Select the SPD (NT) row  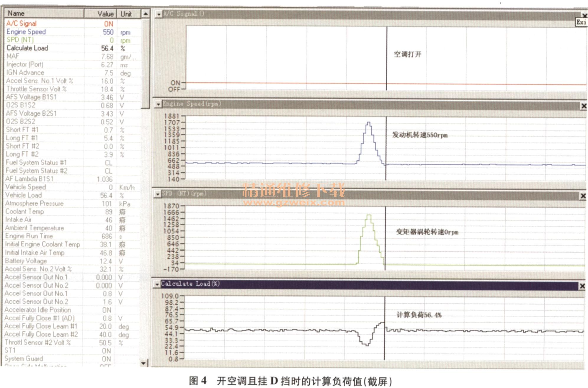coord(73,40)
